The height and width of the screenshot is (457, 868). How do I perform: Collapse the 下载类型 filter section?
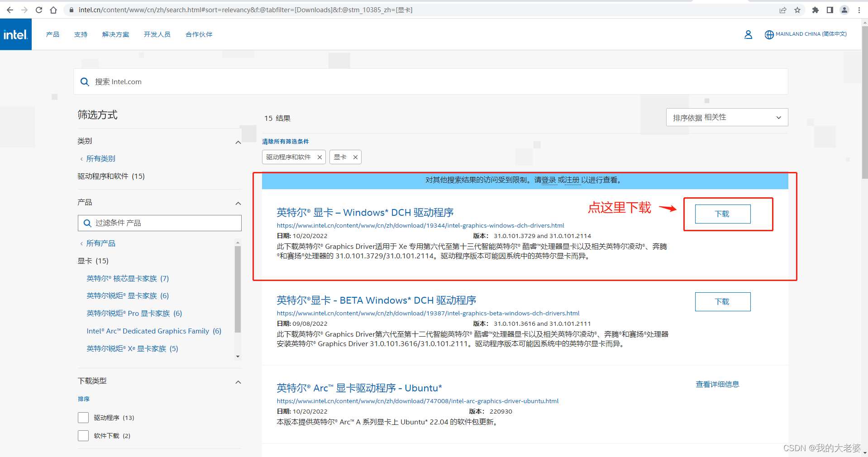[238, 382]
